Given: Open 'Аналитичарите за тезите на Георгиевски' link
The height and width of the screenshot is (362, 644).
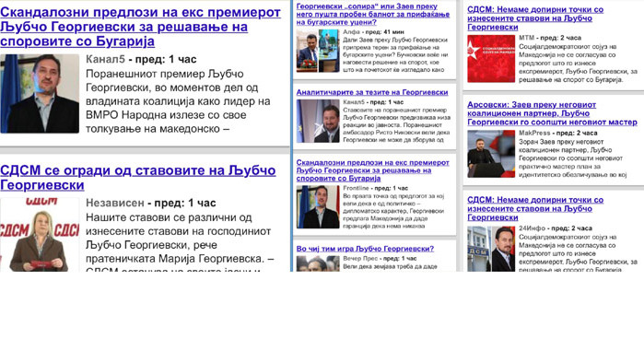Looking at the screenshot, I should 372,92.
